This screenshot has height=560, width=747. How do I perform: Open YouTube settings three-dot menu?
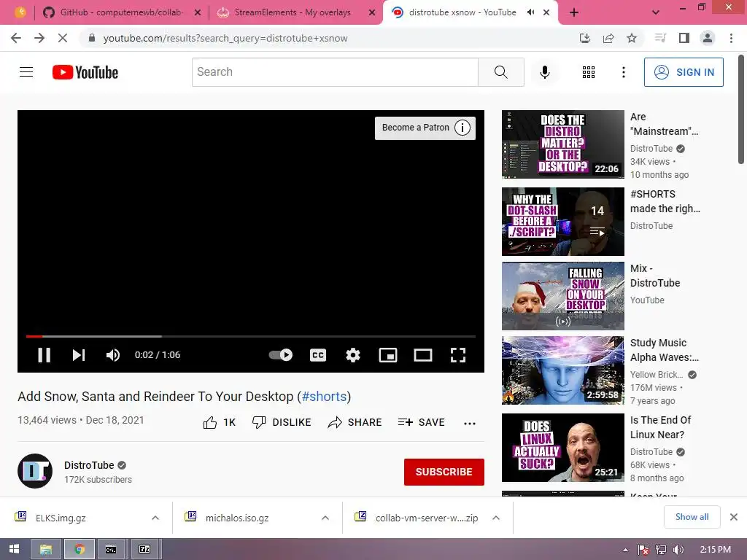point(624,72)
